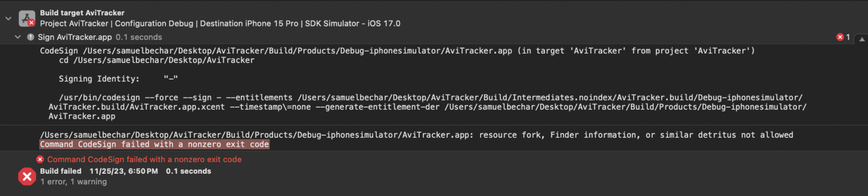The width and height of the screenshot is (868, 196).
Task: Click the resource fork detritus error line
Action: click(x=416, y=135)
